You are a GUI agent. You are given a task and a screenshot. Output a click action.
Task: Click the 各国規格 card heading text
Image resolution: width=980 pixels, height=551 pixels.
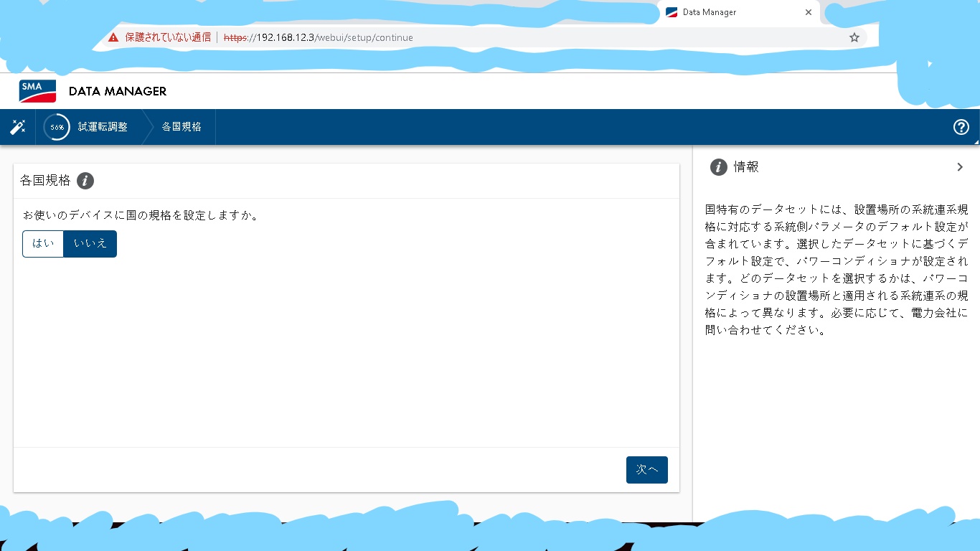[45, 181]
